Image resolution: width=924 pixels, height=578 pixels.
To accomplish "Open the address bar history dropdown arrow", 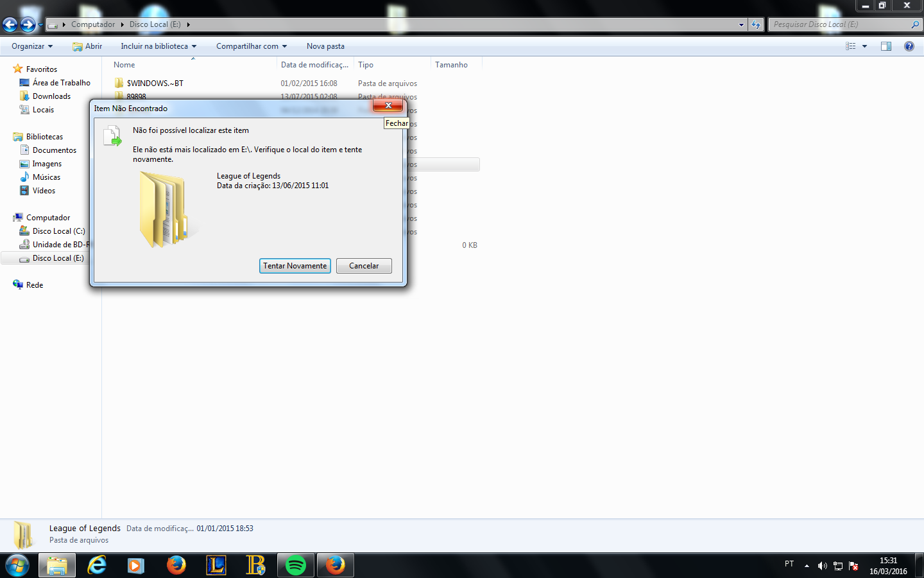I will tap(741, 24).
